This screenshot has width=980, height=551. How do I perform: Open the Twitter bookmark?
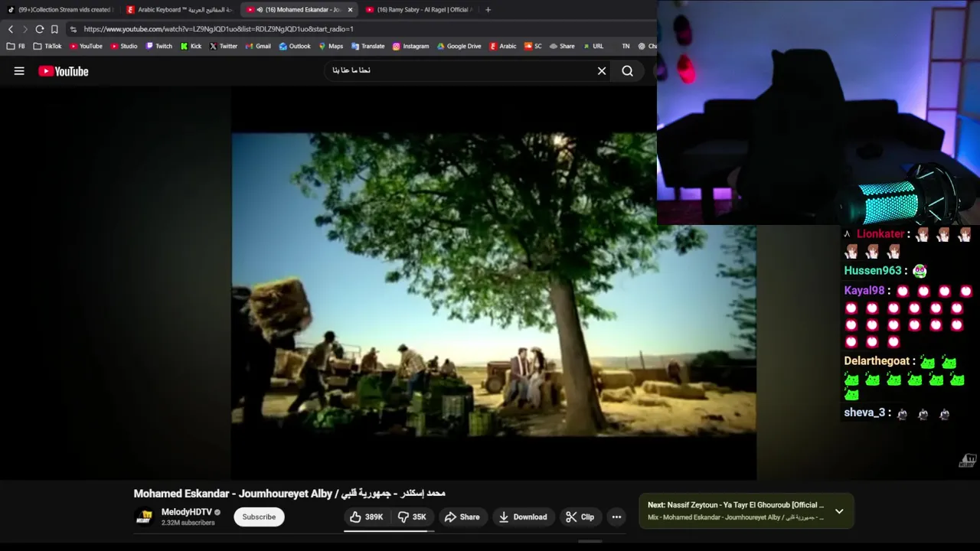(x=224, y=46)
